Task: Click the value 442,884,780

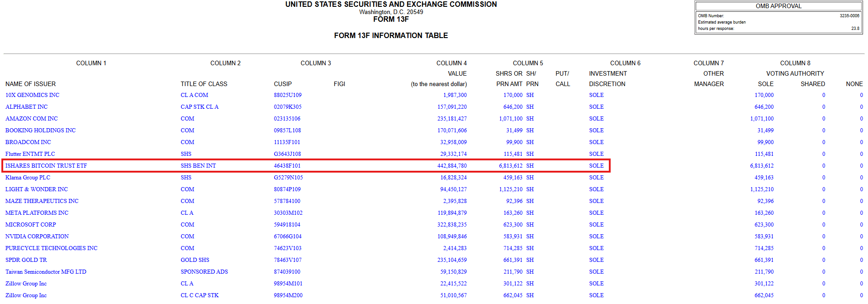Action: pyautogui.click(x=452, y=166)
